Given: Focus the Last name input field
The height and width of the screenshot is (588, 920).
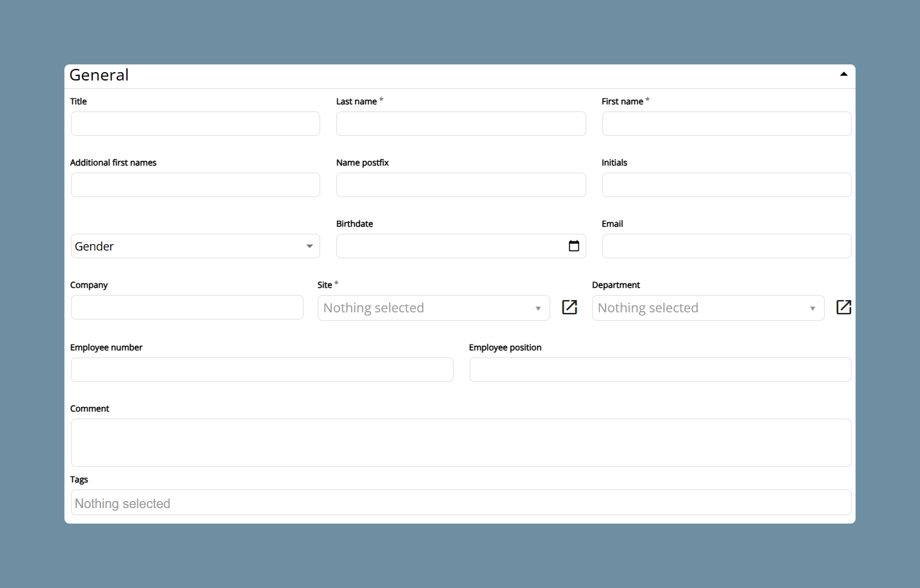Looking at the screenshot, I should (461, 124).
